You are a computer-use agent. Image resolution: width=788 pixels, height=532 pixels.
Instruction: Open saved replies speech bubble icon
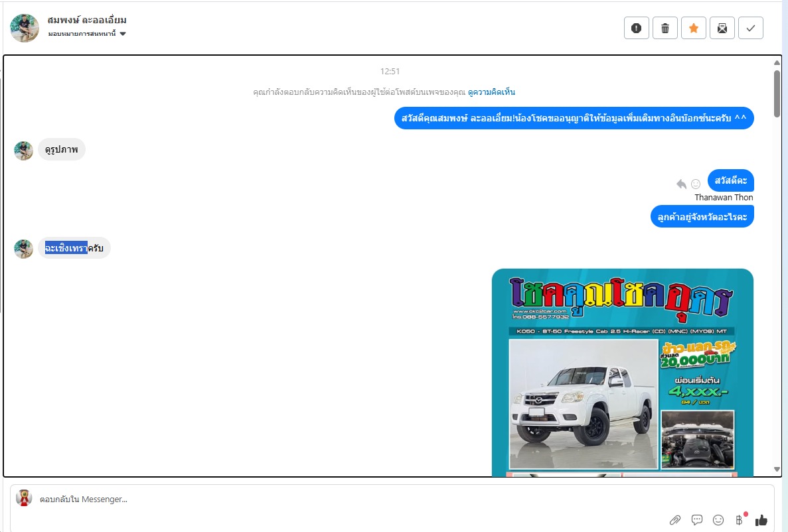point(696,520)
